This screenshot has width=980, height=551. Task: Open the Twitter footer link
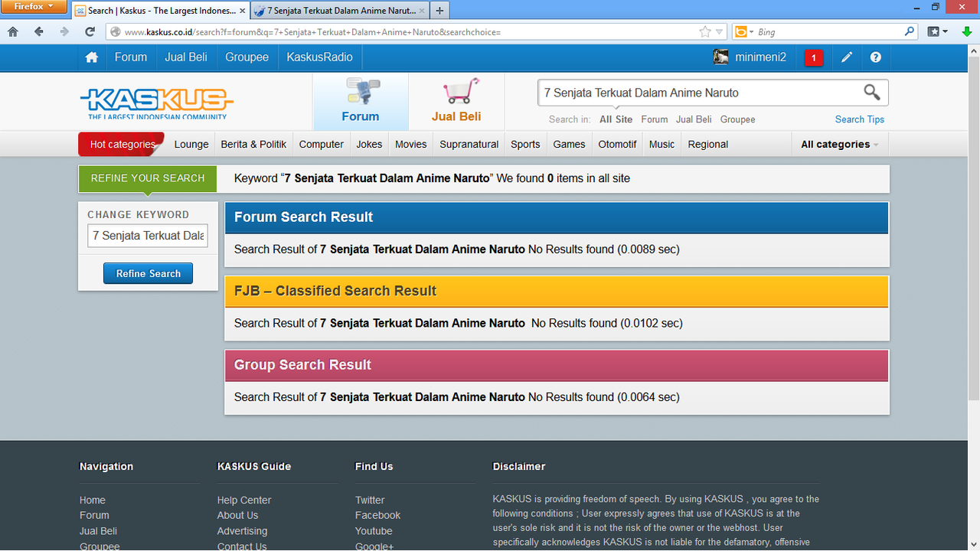pyautogui.click(x=370, y=500)
